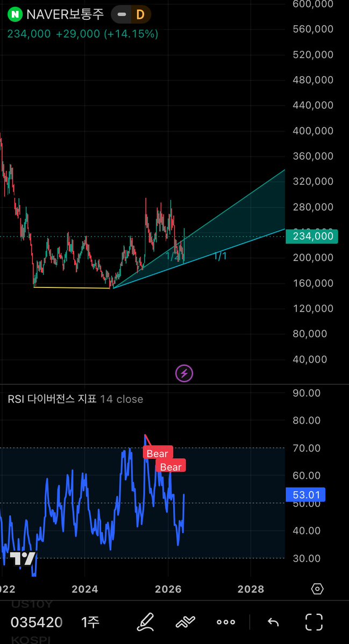
Task: Tap the 30.00 RSI scale label
Action: pyautogui.click(x=305, y=558)
